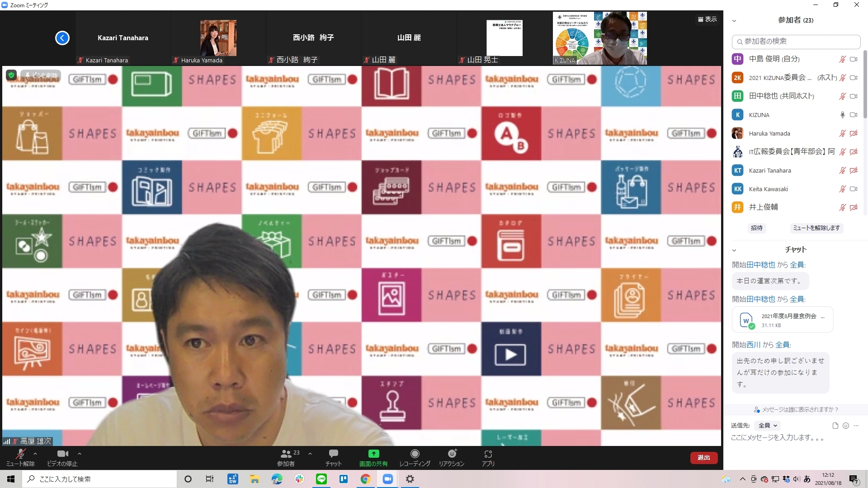Select Kazari Tanahara in participants list

tap(795, 170)
